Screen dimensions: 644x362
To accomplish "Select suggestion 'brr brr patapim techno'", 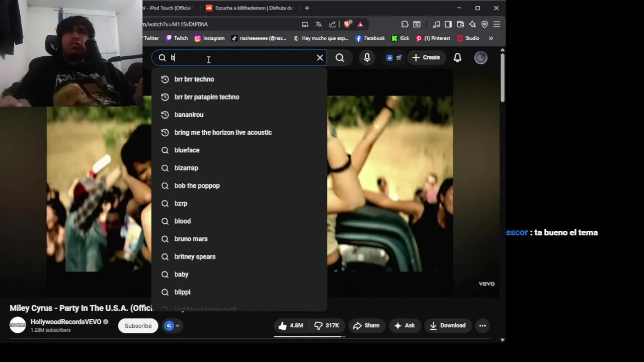I will pos(239,97).
